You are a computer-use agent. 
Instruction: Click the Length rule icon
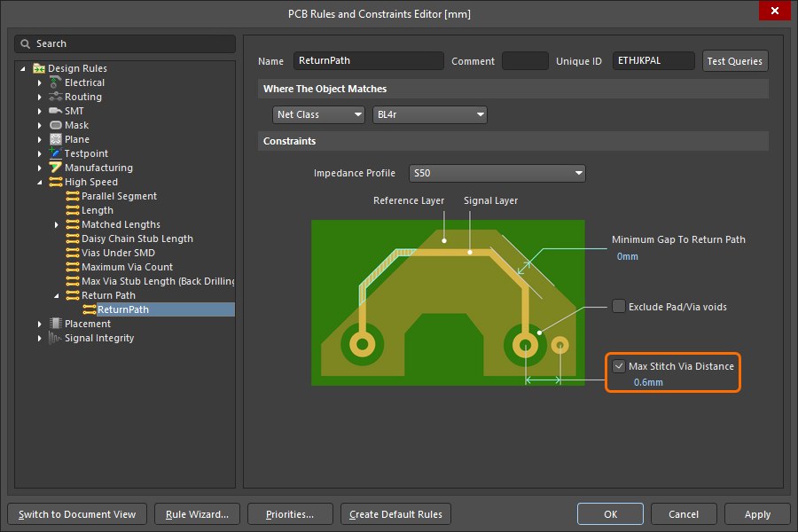click(x=73, y=210)
